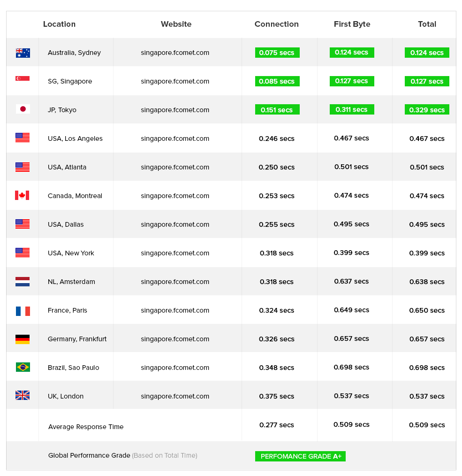The height and width of the screenshot is (476, 462).
Task: Click the Location column header
Action: (x=59, y=24)
